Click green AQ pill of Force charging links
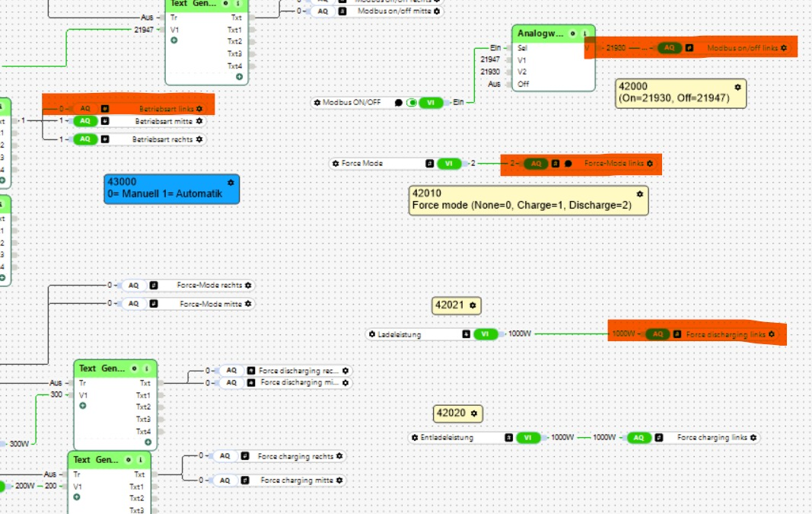The height and width of the screenshot is (514, 812). point(639,437)
